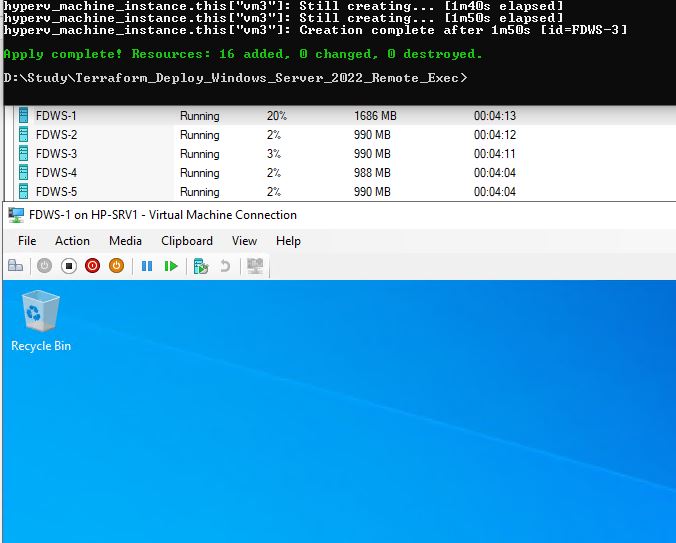The height and width of the screenshot is (543, 676).
Task: Click the FDWS-1 name in VM list
Action: pos(56,115)
